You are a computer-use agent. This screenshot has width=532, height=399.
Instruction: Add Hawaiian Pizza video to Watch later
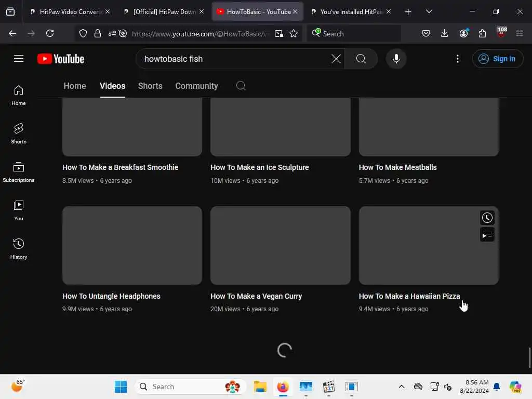[487, 218]
